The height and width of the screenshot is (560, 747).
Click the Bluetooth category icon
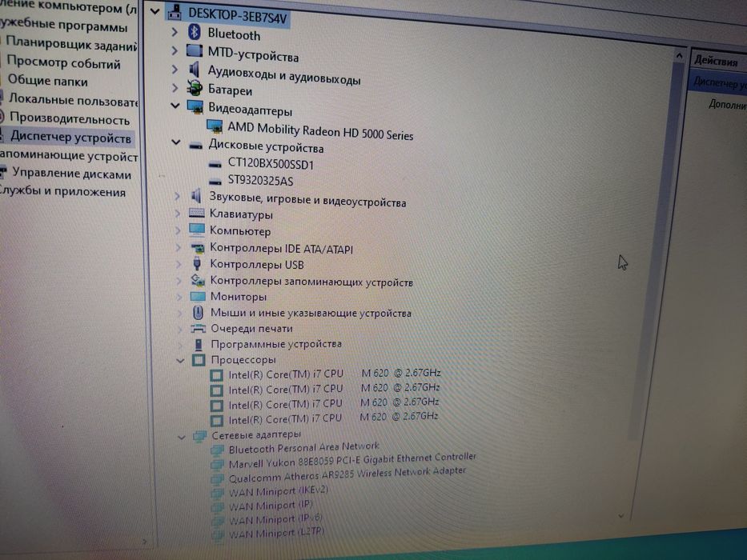pyautogui.click(x=194, y=32)
